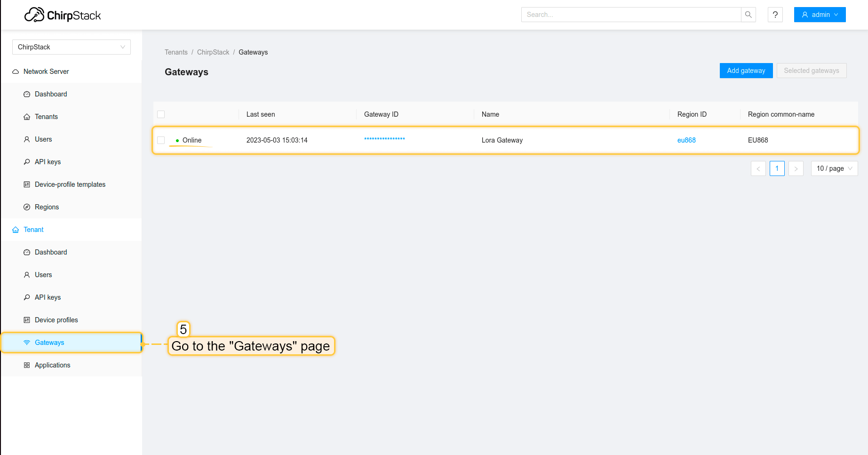Open the eu868 region link
This screenshot has width=868, height=455.
click(686, 140)
